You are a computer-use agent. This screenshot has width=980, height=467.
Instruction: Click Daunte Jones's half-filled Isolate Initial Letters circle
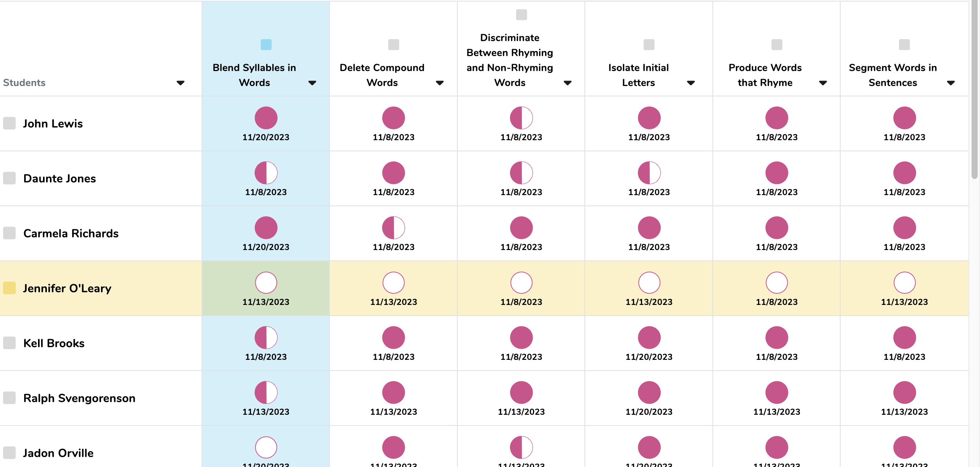coord(649,173)
